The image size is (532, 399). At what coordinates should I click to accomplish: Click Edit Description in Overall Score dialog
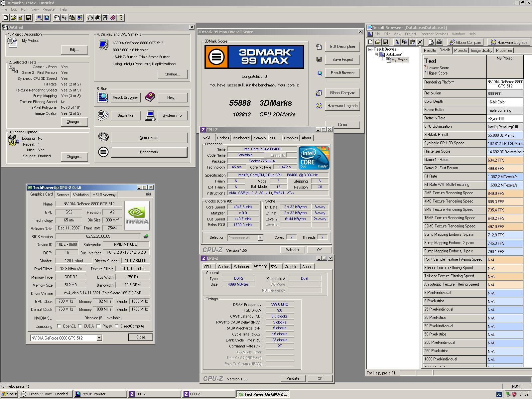tap(342, 47)
